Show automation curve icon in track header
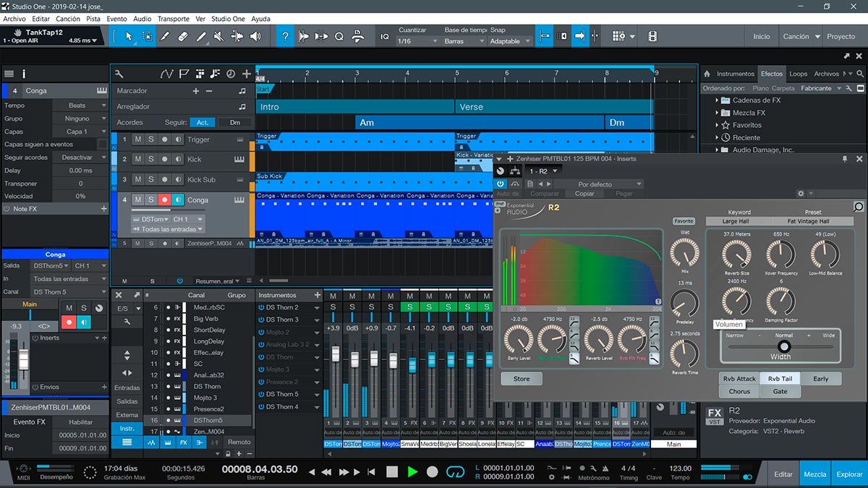Viewport: 868px width, 488px height. coord(167,74)
